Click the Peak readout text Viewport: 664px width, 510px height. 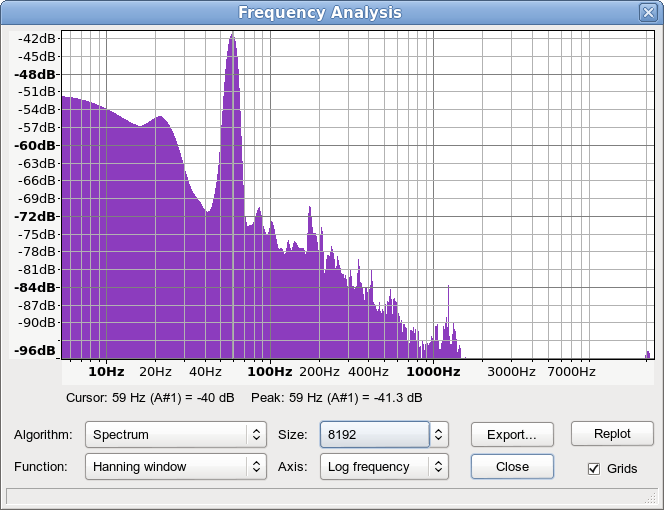[336, 398]
